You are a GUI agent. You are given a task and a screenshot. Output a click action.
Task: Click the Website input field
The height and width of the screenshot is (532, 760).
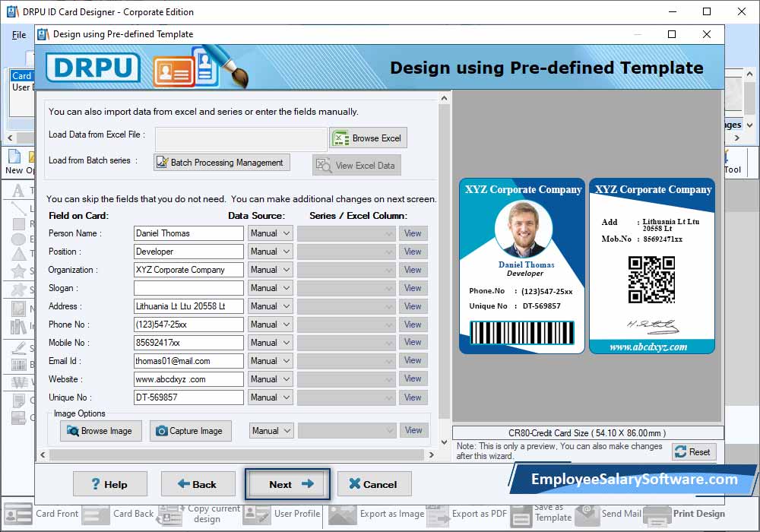tap(188, 379)
